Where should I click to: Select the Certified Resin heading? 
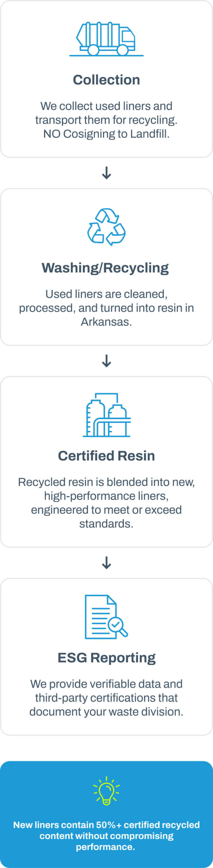[106, 456]
